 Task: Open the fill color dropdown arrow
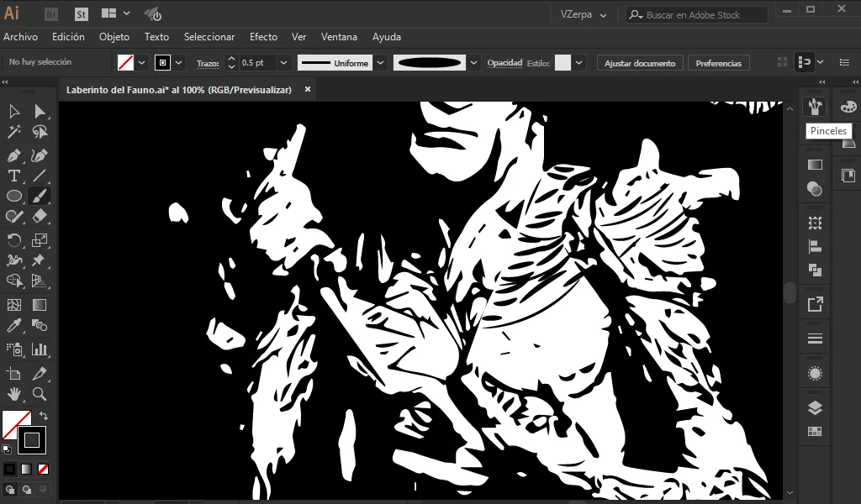pos(141,62)
